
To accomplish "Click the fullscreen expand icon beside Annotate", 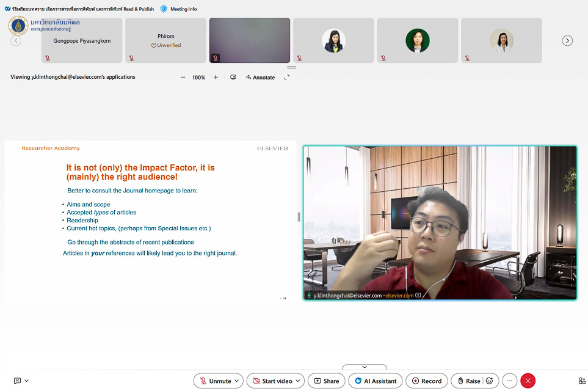I will [x=287, y=78].
